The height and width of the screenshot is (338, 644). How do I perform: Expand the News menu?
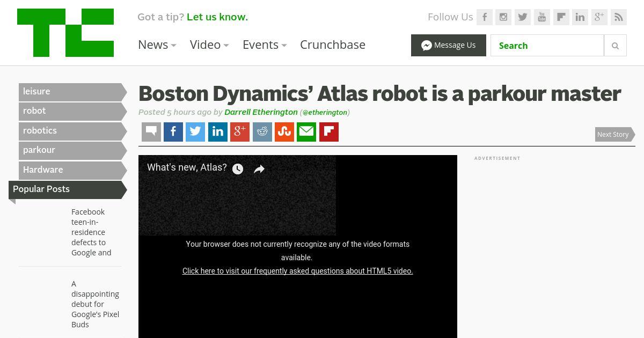pos(157,45)
